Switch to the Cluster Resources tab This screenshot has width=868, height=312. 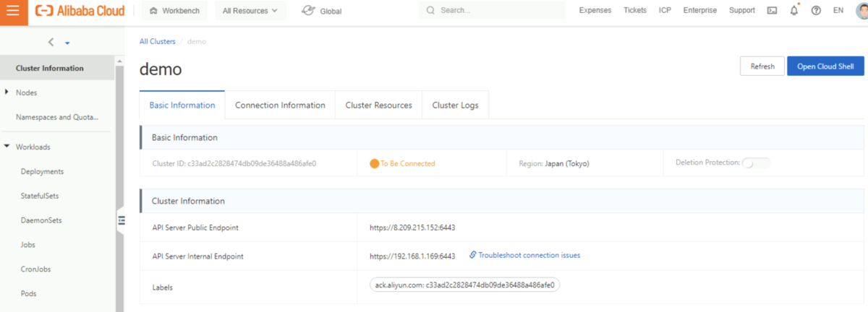pos(378,105)
